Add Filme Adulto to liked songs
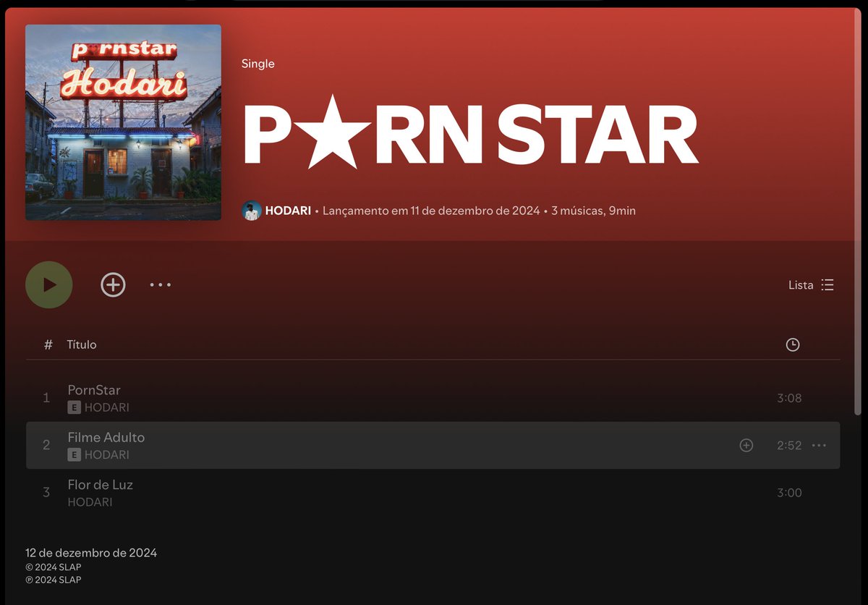Image resolution: width=868 pixels, height=605 pixels. [x=746, y=446]
